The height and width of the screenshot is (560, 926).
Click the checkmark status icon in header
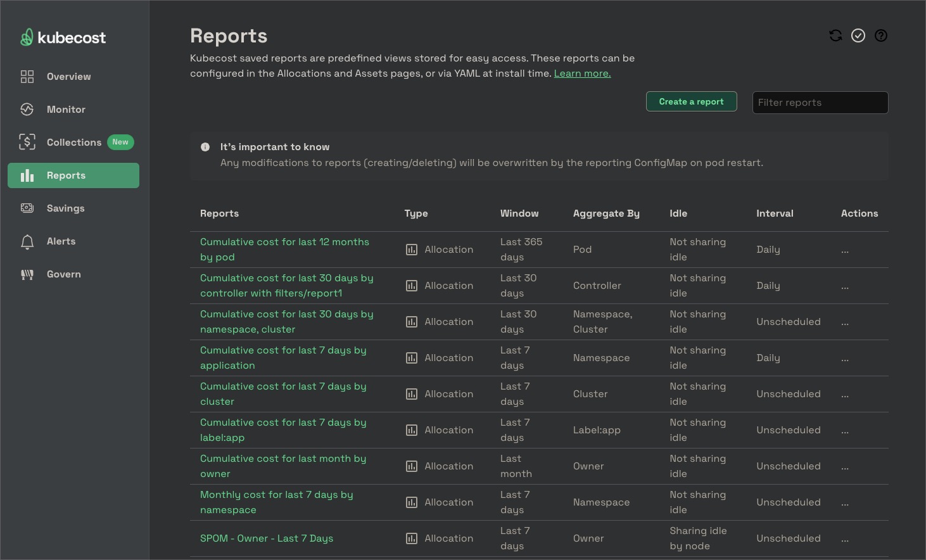click(858, 35)
